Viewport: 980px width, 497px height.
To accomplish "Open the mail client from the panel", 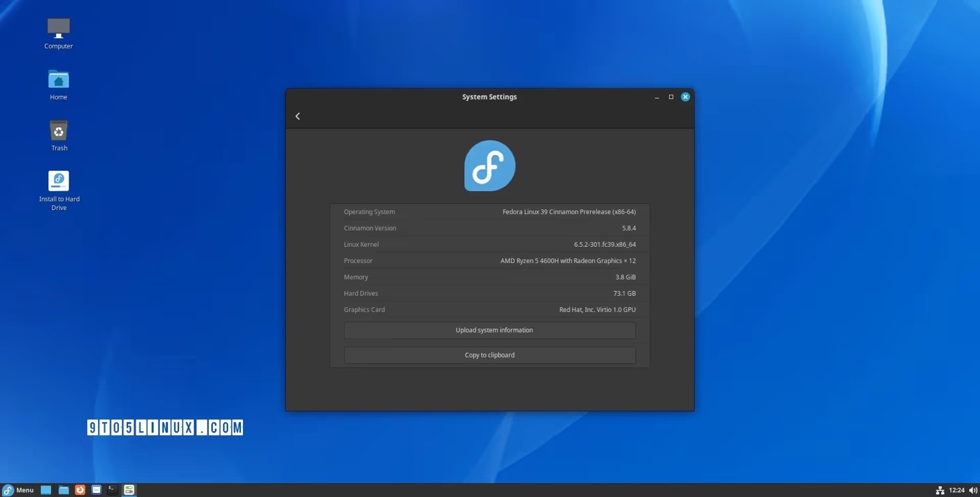I will (x=96, y=490).
